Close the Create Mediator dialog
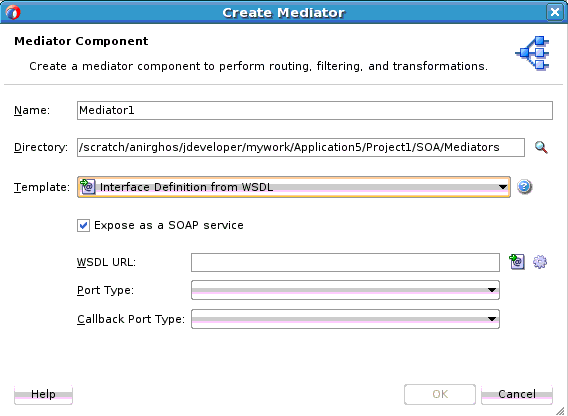This screenshot has width=568, height=416. [555, 12]
